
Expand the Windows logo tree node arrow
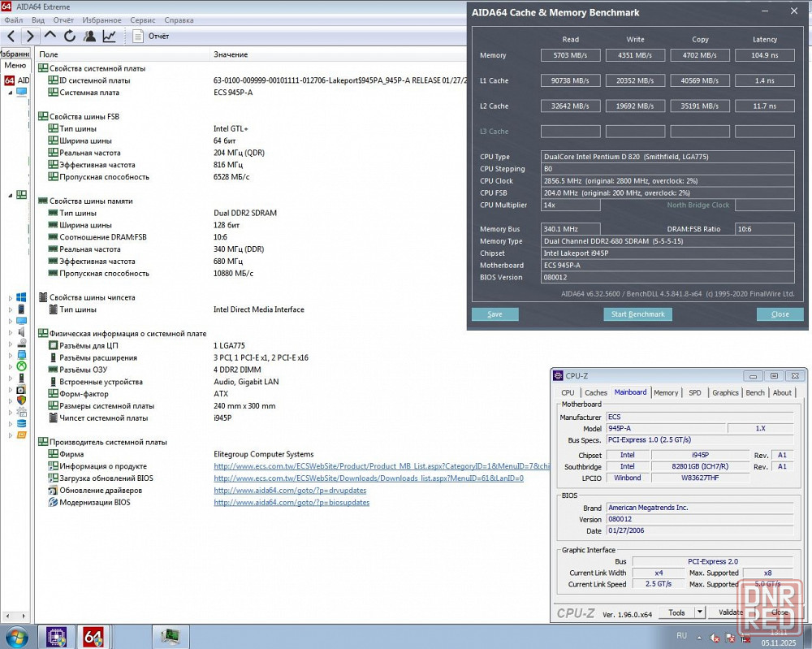[11, 298]
